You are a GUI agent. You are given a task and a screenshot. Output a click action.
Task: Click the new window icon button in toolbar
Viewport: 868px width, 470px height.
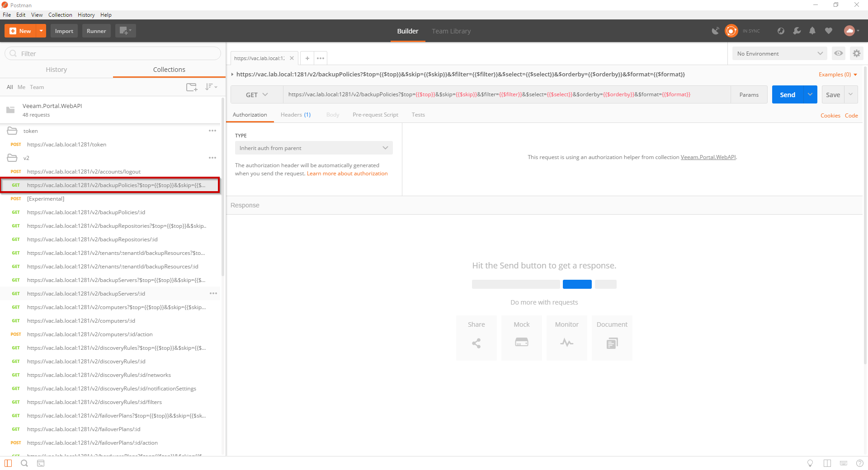[125, 31]
